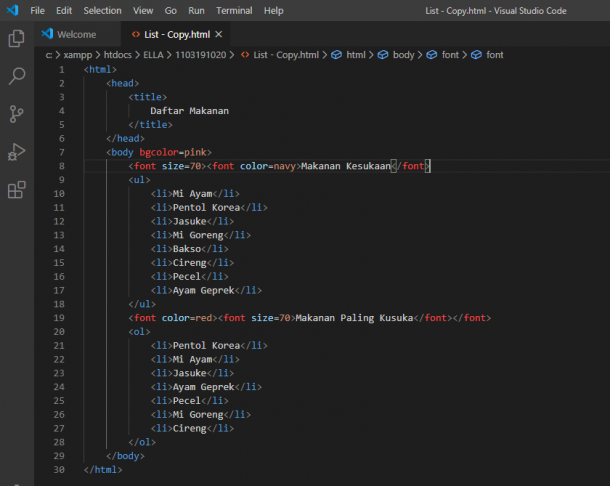Image resolution: width=610 pixels, height=486 pixels.
Task: Click the closing </ol> tag on line 28
Action: (142, 442)
